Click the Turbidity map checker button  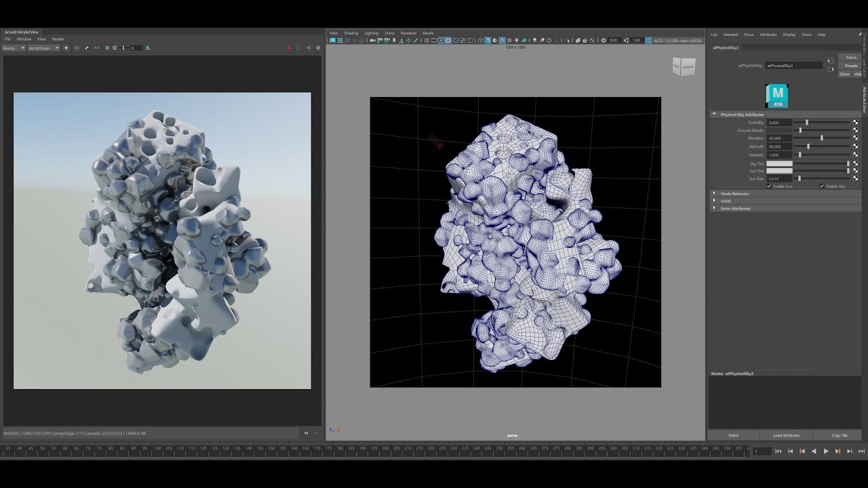click(x=855, y=123)
